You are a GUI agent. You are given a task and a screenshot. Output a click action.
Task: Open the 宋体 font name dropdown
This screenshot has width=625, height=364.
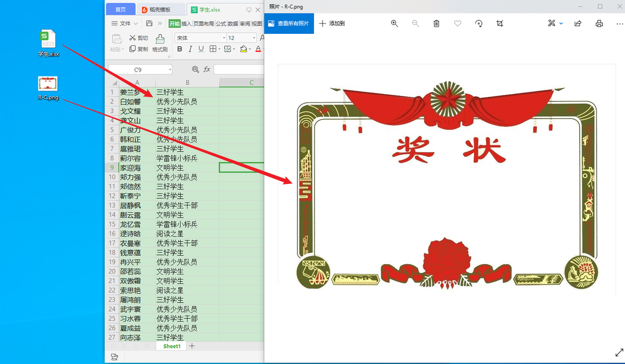[224, 38]
